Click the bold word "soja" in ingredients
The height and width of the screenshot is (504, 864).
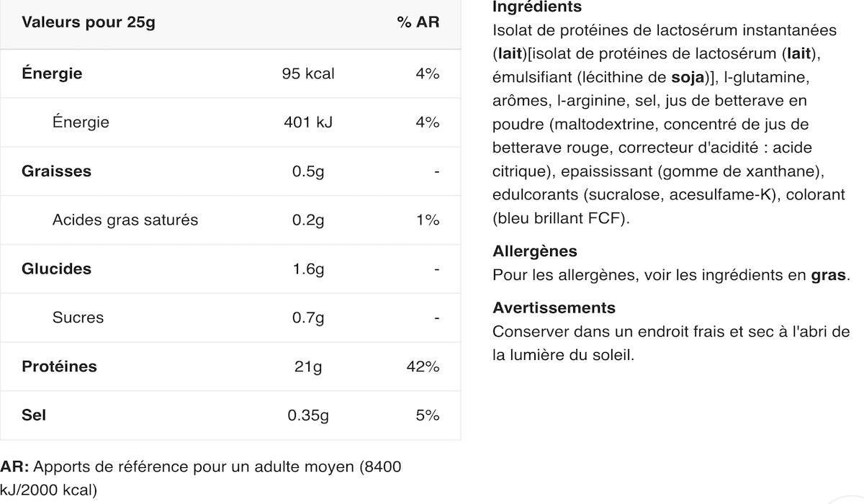687,77
